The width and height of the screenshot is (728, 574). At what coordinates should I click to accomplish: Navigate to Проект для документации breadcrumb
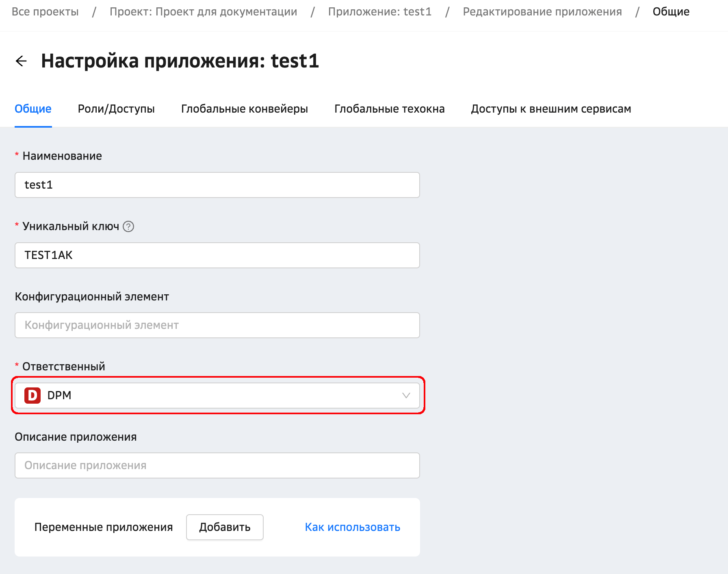point(203,12)
